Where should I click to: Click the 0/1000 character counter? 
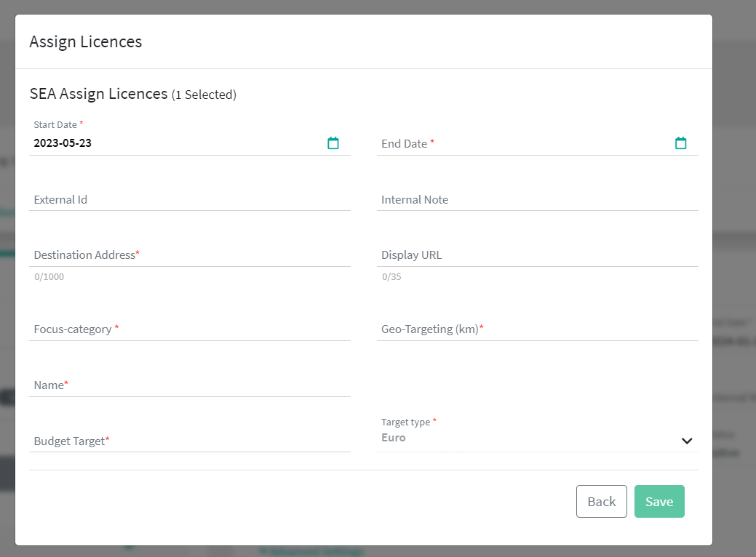[49, 277]
